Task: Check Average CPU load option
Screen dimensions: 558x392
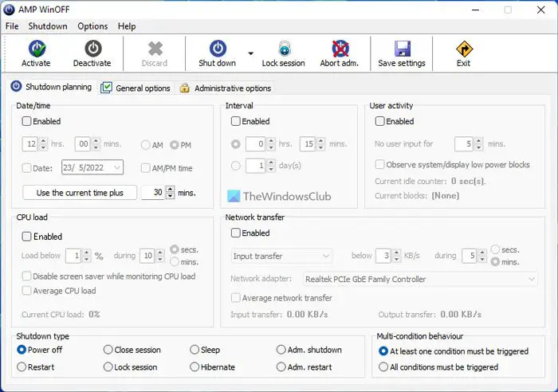Action: click(26, 290)
